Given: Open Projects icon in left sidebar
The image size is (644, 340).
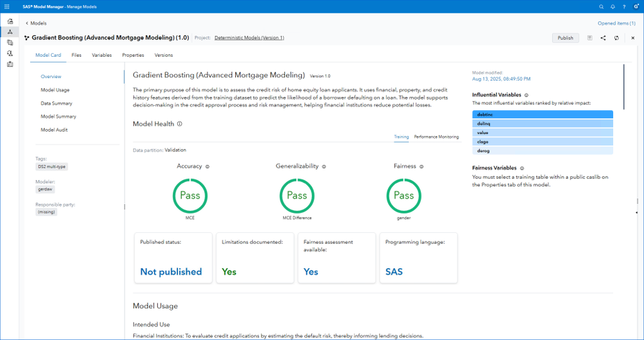Looking at the screenshot, I should click(x=10, y=21).
